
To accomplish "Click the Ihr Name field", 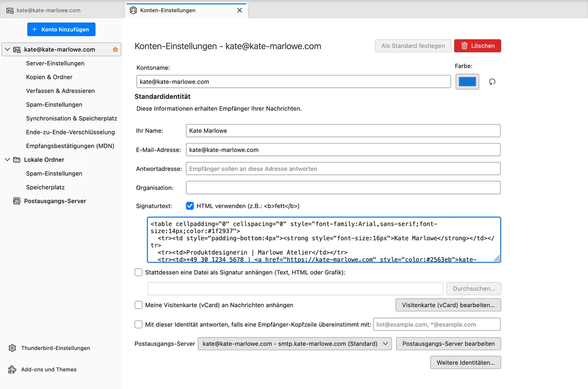I will [343, 131].
